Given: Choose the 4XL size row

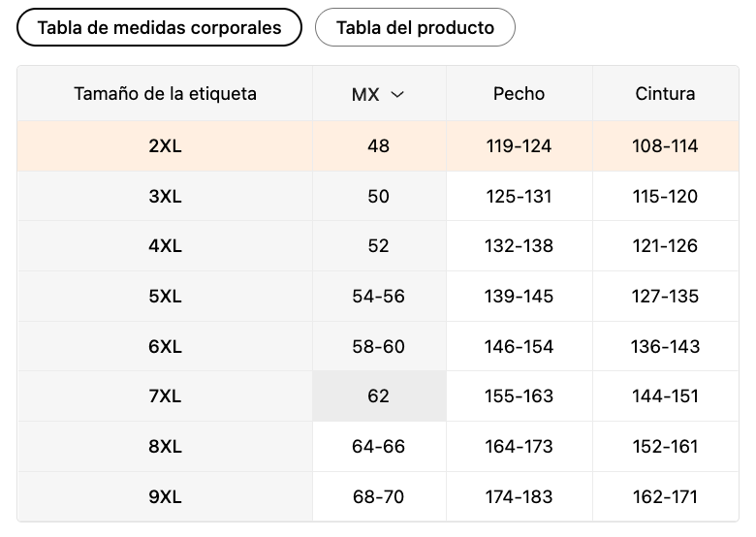Looking at the screenshot, I should (165, 246).
